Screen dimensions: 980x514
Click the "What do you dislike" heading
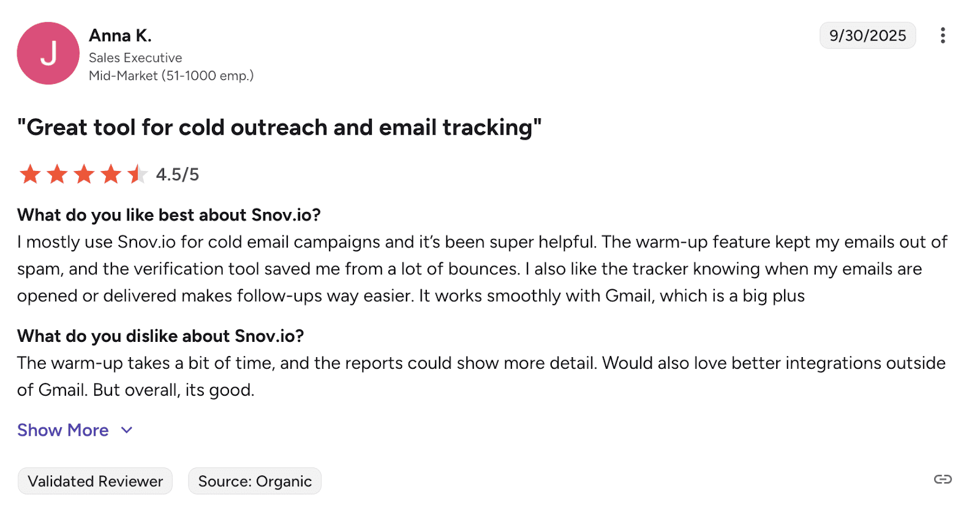160,336
